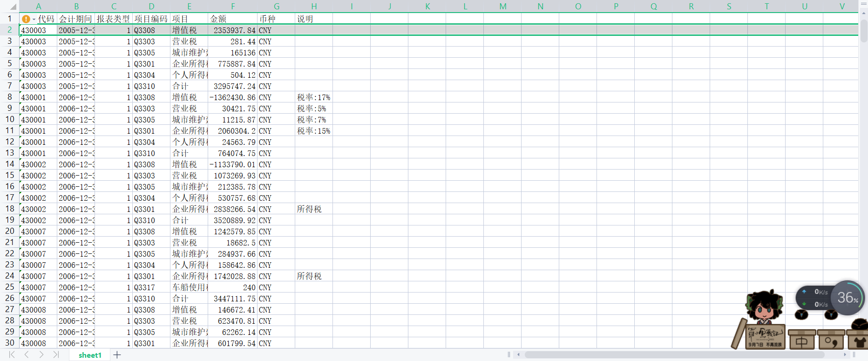Jump to the last sheet arrow
This screenshot has width=868, height=361.
point(56,355)
